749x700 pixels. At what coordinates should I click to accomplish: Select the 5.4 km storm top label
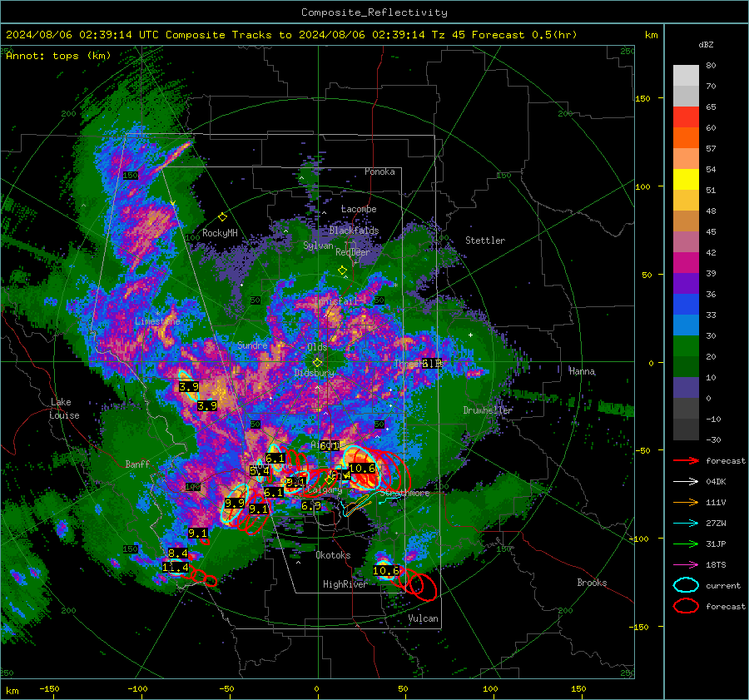pos(260,471)
